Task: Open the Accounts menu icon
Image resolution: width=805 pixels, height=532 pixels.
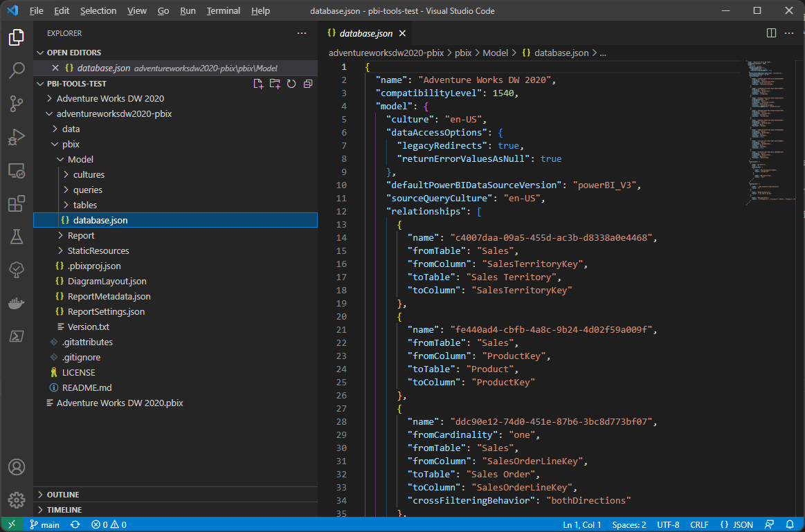Action: tap(17, 468)
